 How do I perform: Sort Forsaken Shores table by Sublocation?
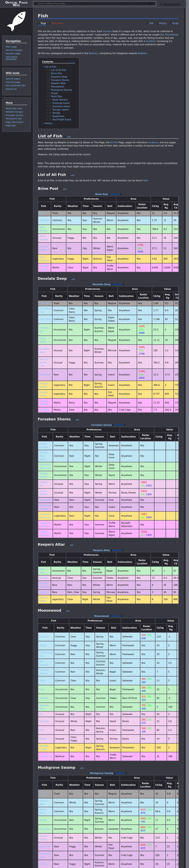pyautogui.click(x=129, y=437)
